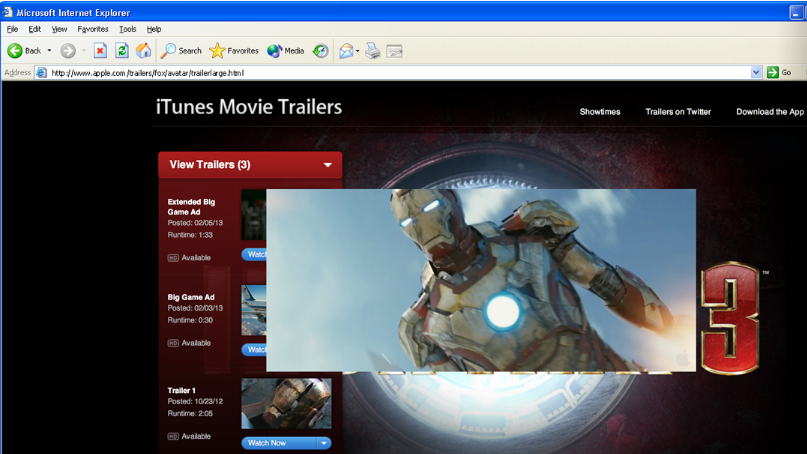Open the Mail toolbar icon
807x454 pixels.
coord(346,50)
